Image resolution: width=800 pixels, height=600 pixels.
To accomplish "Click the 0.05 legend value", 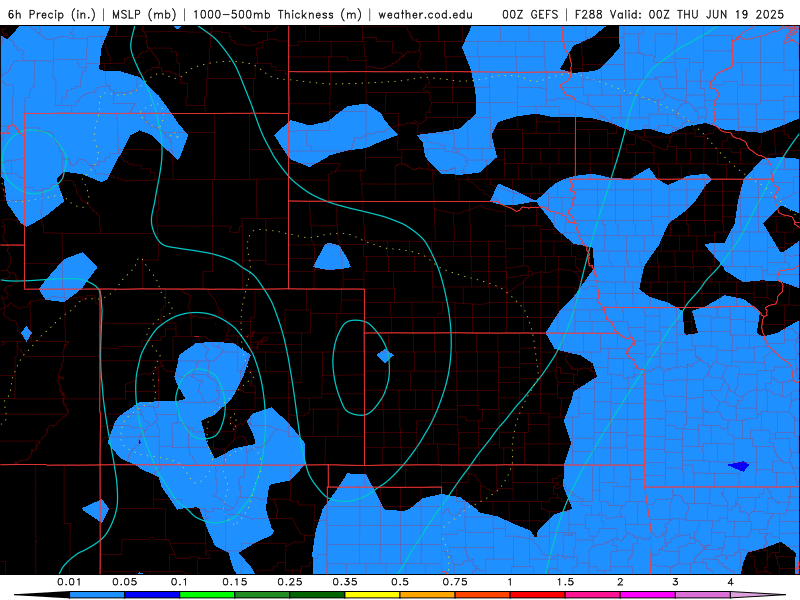I will [124, 582].
